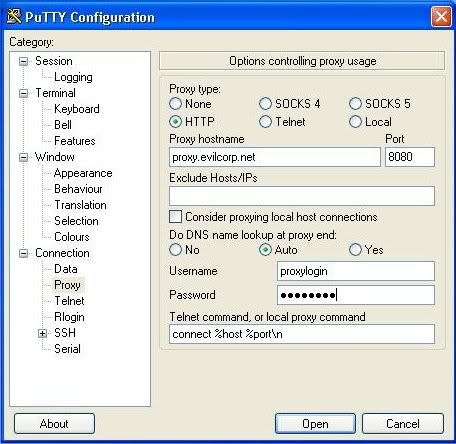Click the Cancel button
The image size is (456, 444).
tap(403, 424)
